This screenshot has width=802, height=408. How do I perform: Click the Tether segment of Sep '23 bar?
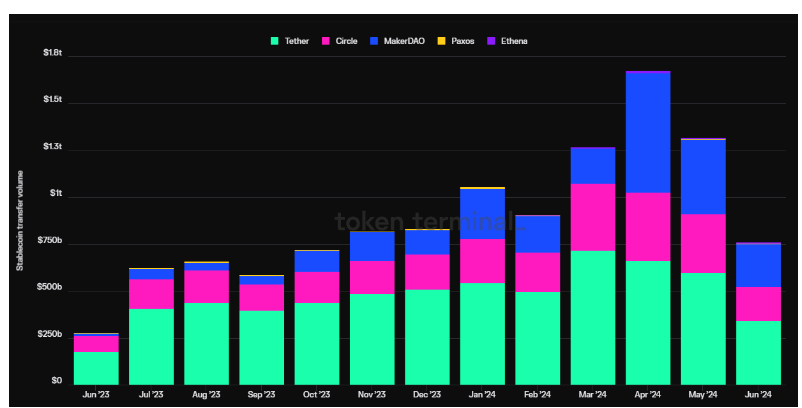pyautogui.click(x=261, y=348)
